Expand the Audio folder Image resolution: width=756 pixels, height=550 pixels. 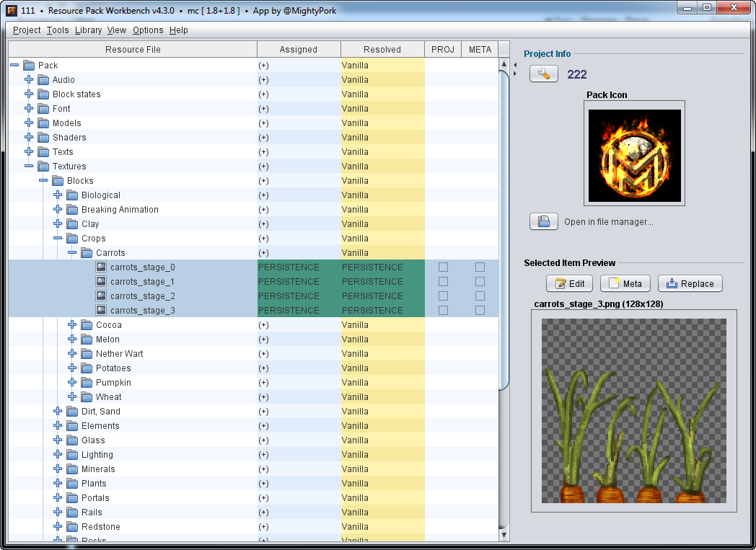coord(29,80)
